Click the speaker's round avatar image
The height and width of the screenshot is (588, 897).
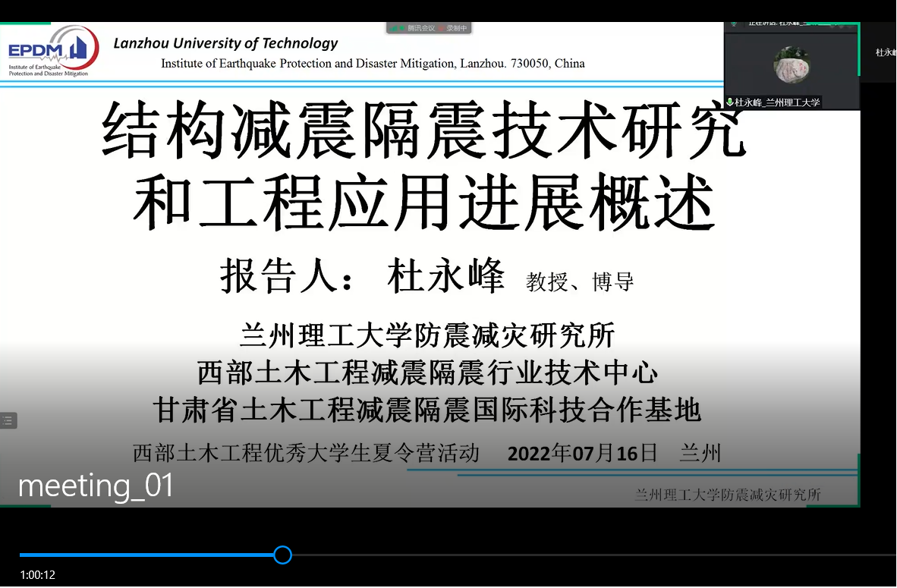tap(792, 65)
